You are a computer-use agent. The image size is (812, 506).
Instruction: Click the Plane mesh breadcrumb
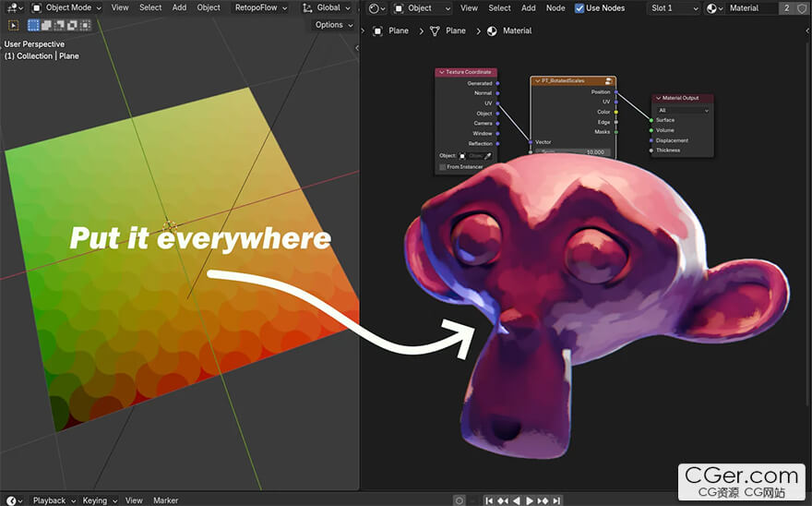click(456, 31)
